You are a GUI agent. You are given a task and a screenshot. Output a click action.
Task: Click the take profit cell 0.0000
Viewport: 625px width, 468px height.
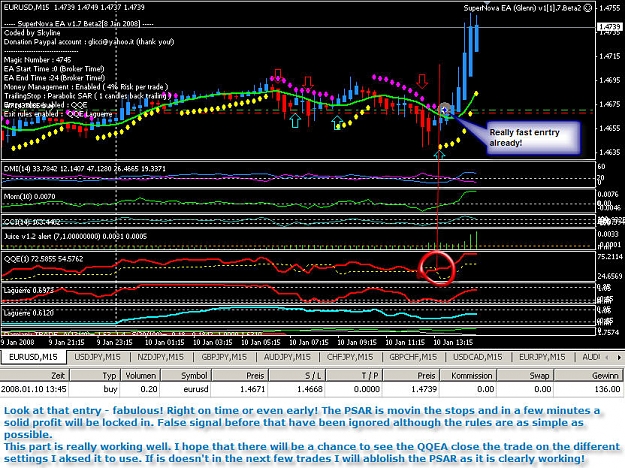pyautogui.click(x=354, y=389)
